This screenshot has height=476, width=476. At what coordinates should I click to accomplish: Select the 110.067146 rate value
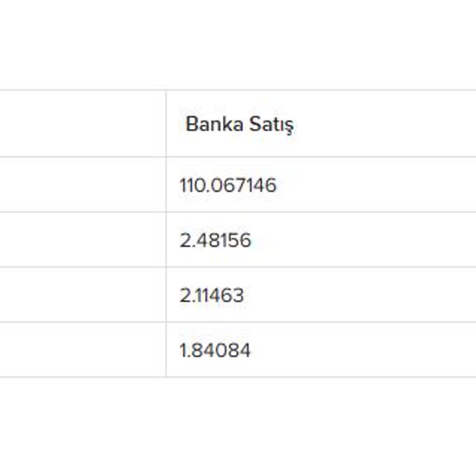[228, 185]
